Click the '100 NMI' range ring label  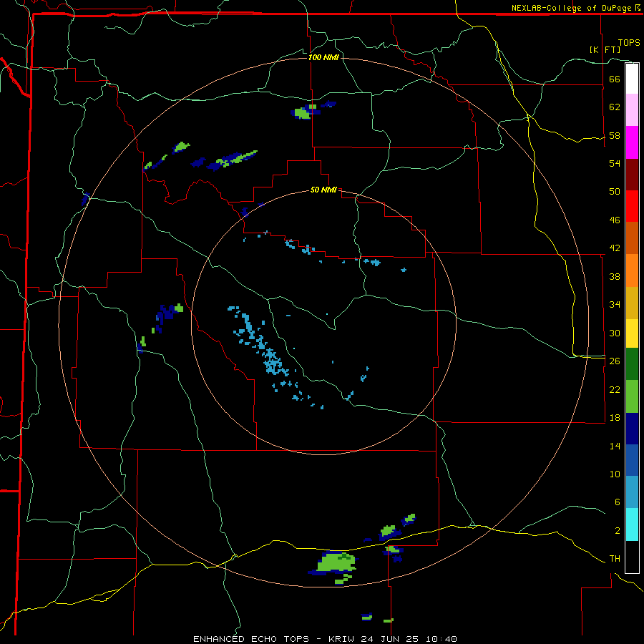tap(323, 57)
